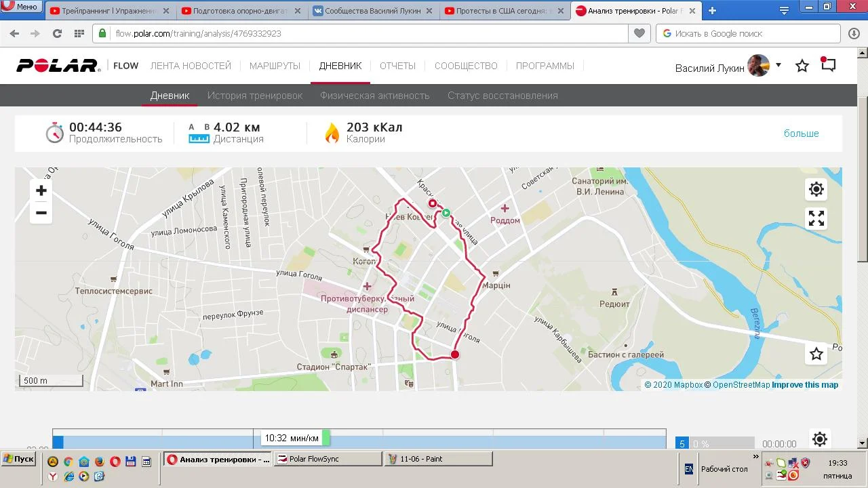Select Статус восстановления sub-tab
868x488 pixels.
click(502, 96)
